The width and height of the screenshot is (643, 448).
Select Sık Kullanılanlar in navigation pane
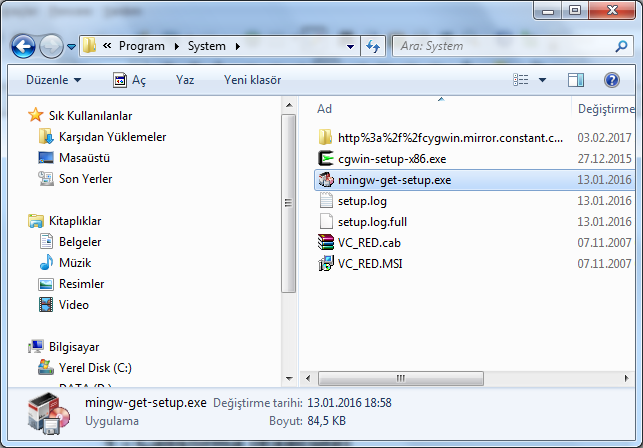click(x=90, y=116)
